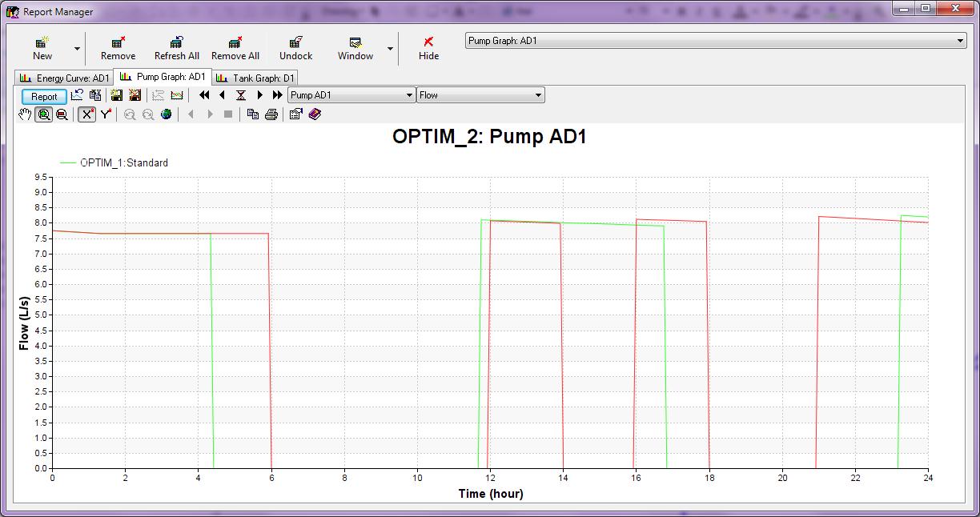Viewport: 980px width, 517px height.
Task: Open the Window dropdown arrow
Action: click(x=391, y=49)
